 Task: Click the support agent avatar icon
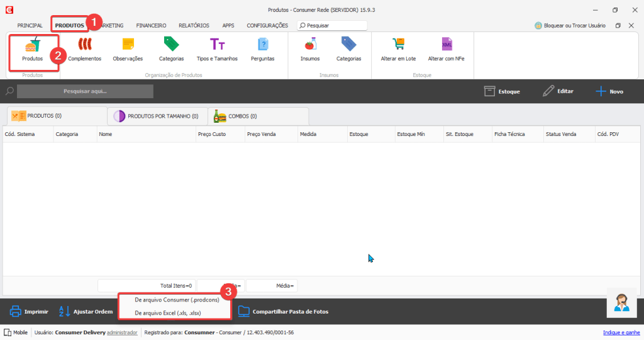pos(623,303)
